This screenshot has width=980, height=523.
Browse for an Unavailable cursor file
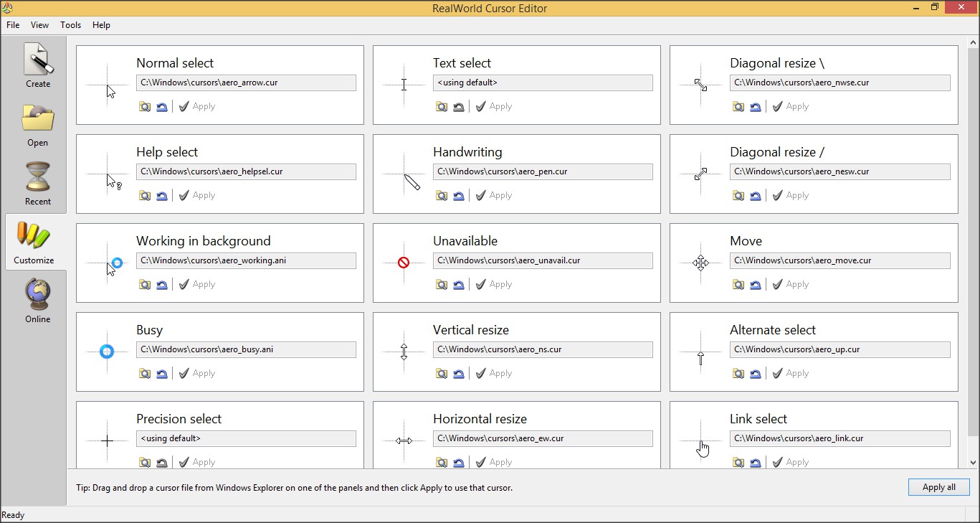point(441,284)
